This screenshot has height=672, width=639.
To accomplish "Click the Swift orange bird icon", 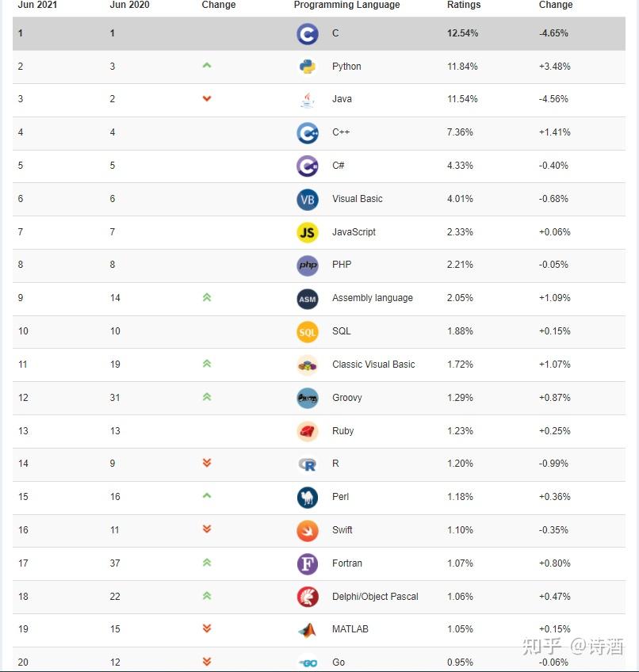I will (x=308, y=530).
